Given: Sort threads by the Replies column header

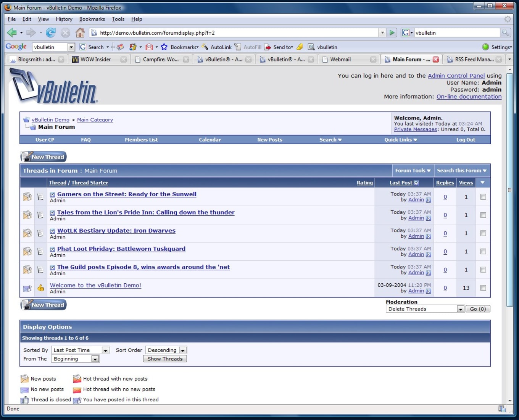Looking at the screenshot, I should (445, 183).
